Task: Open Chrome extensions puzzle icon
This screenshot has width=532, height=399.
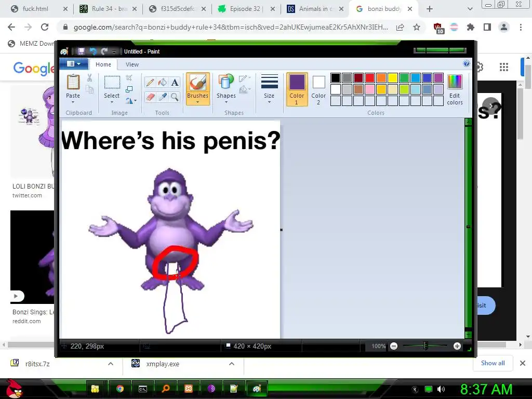Action: [x=470, y=27]
